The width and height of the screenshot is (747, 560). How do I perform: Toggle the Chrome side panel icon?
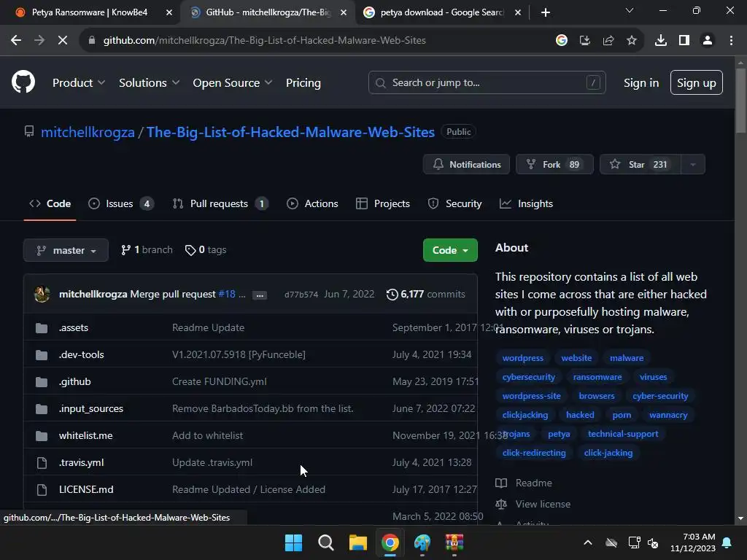tap(684, 41)
